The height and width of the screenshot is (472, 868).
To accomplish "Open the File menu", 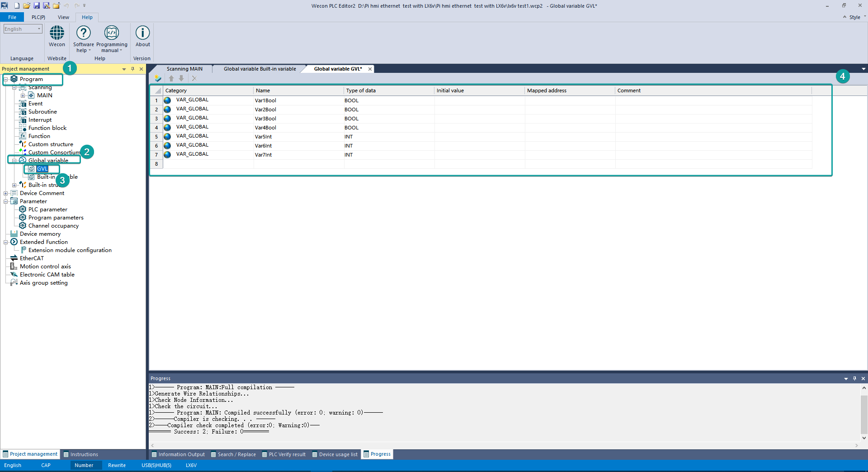I will point(12,17).
